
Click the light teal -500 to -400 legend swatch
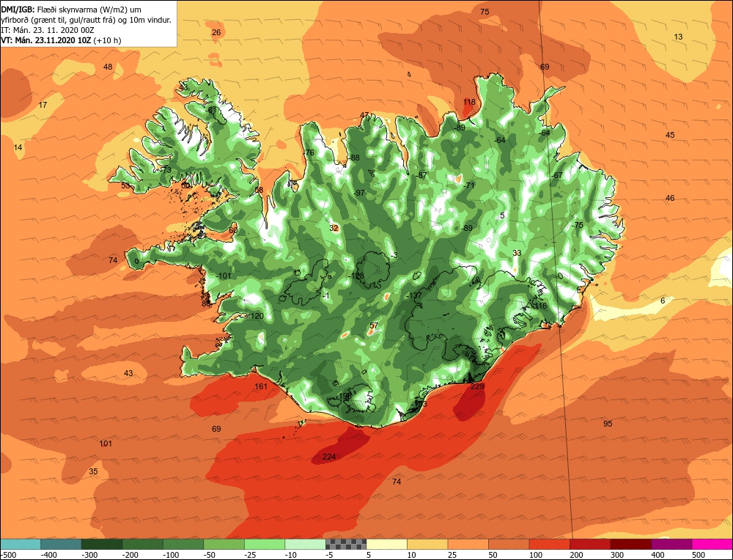click(21, 544)
